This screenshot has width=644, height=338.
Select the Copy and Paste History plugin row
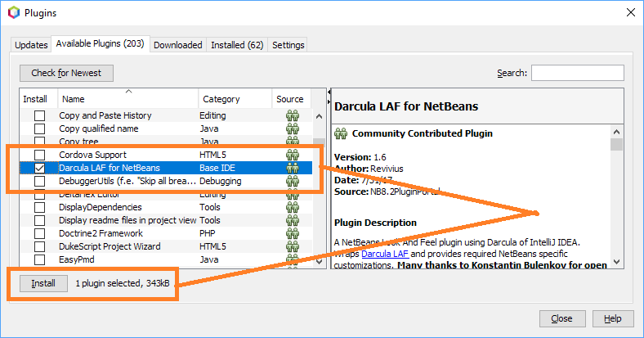coord(166,115)
